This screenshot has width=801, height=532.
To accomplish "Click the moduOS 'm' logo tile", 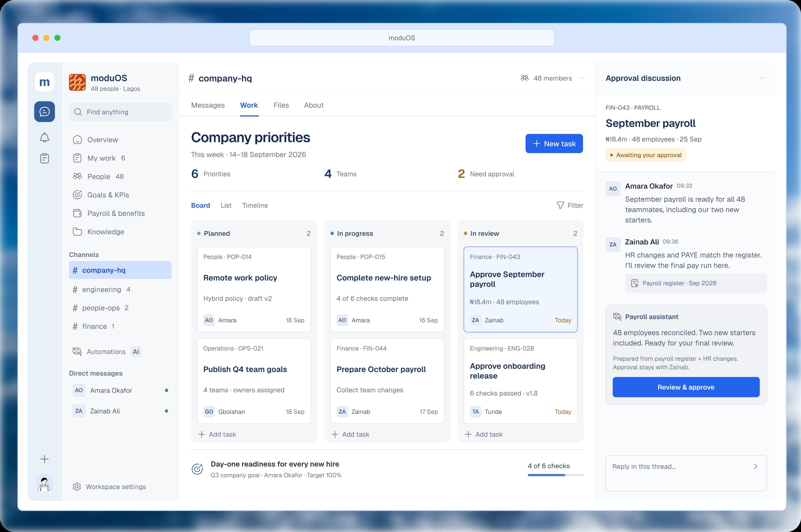I will (44, 82).
